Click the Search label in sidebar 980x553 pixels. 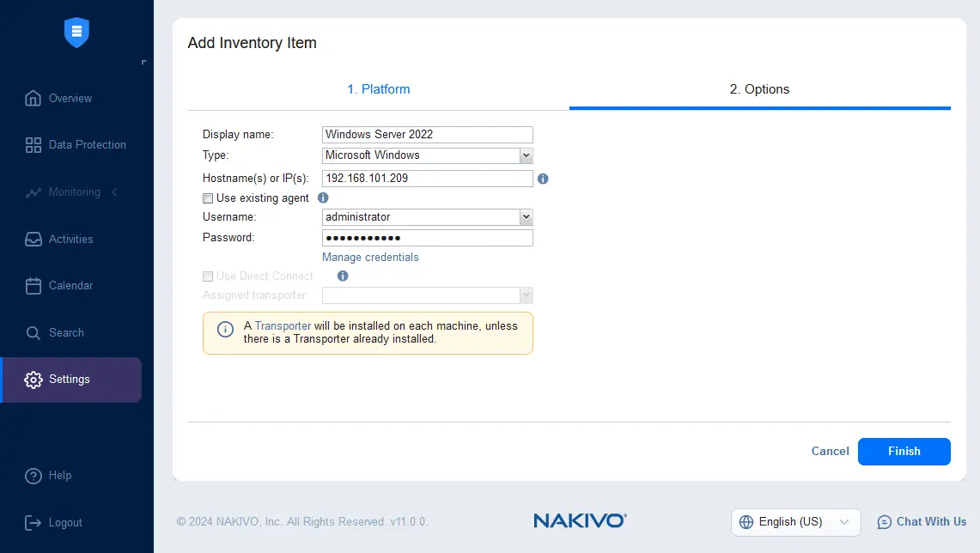pos(66,332)
